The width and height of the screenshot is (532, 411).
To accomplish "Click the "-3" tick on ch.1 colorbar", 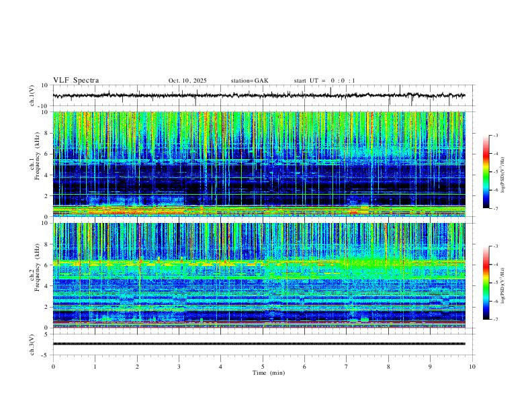I will [x=495, y=135].
